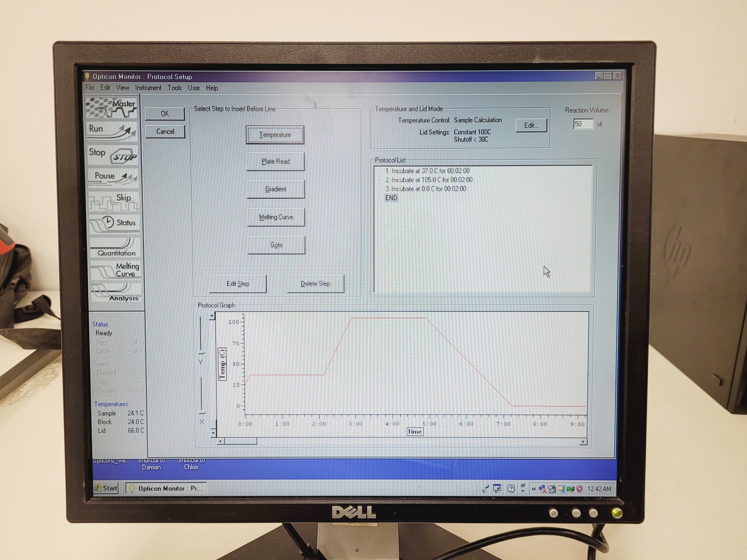Insert a Plate Read step
Screen dimensions: 747x560
[275, 162]
